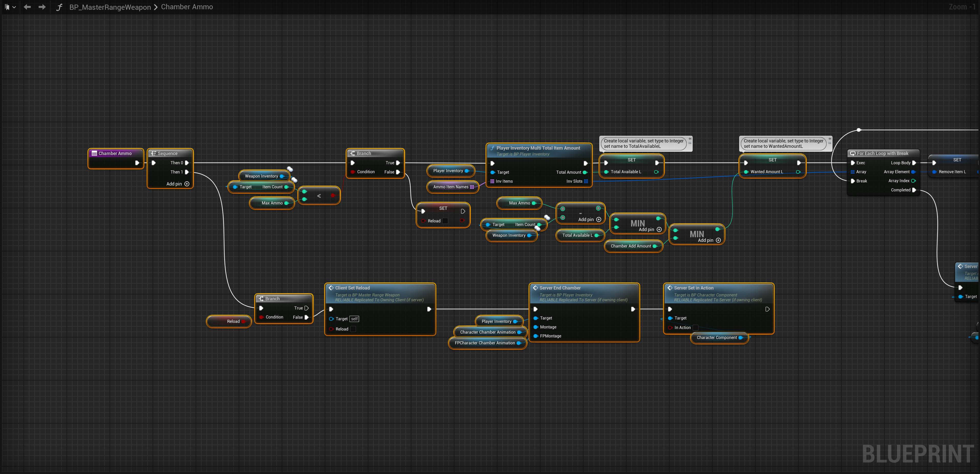Viewport: 980px width, 474px height.
Task: Click Add pin plus on subtract node
Action: click(598, 220)
